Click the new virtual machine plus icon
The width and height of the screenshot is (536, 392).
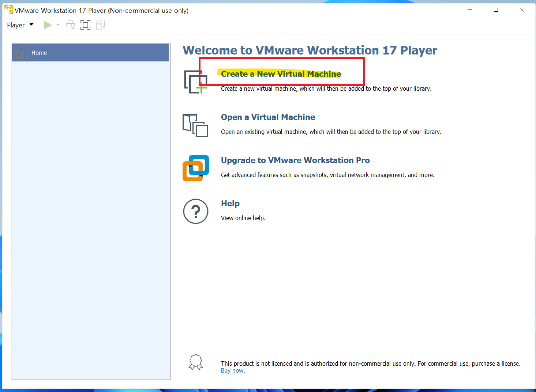(x=196, y=82)
